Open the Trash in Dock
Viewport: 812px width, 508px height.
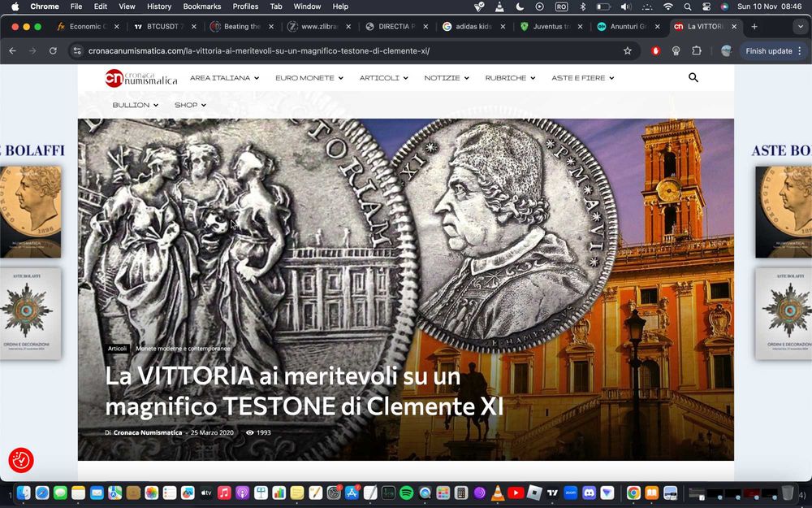(787, 493)
